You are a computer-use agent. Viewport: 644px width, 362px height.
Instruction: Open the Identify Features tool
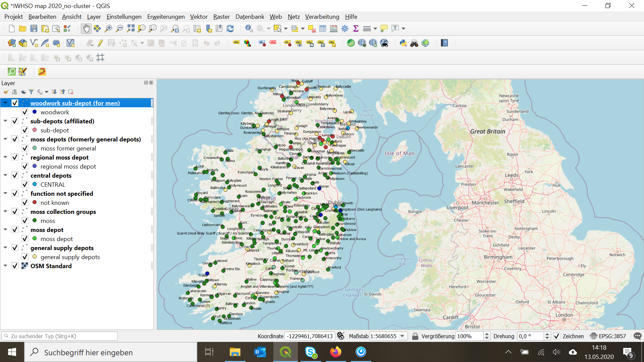click(249, 28)
